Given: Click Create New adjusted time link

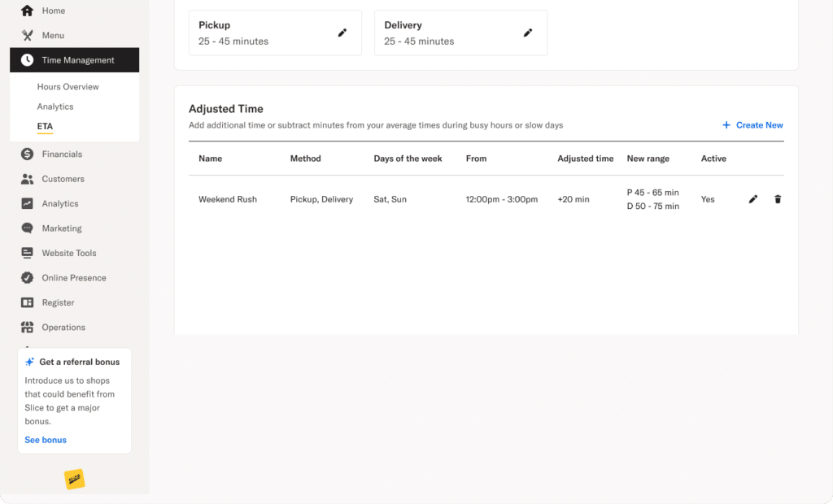Looking at the screenshot, I should pyautogui.click(x=759, y=125).
